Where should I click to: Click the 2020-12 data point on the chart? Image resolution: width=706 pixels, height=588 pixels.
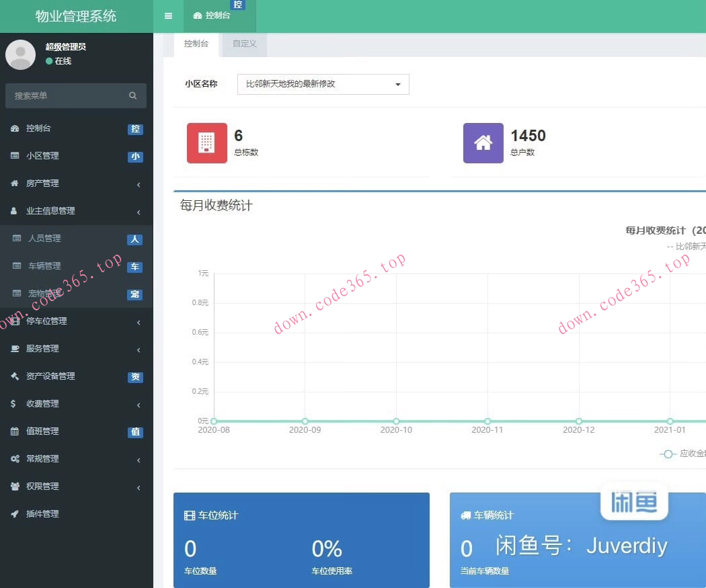point(578,421)
